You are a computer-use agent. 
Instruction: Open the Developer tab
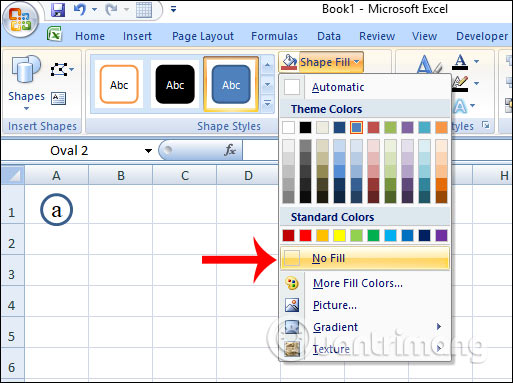[x=482, y=36]
